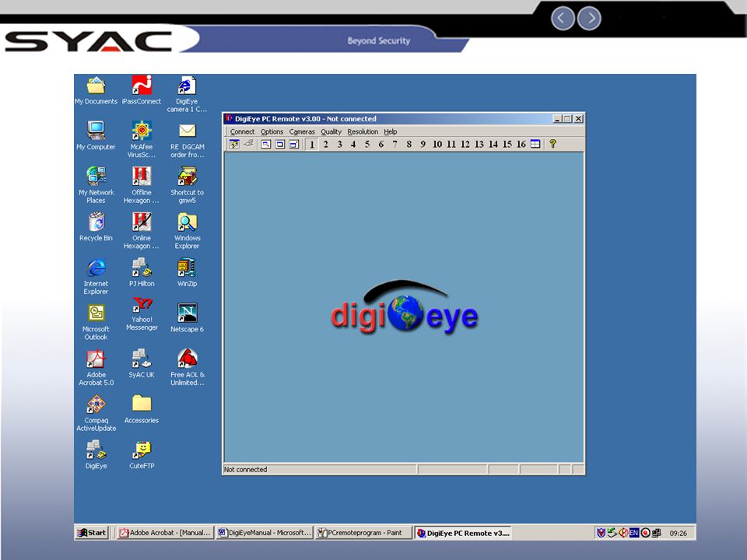The width and height of the screenshot is (747, 560).
Task: Click the middle window-size icon in DigiEye toolbar
Action: (x=280, y=144)
